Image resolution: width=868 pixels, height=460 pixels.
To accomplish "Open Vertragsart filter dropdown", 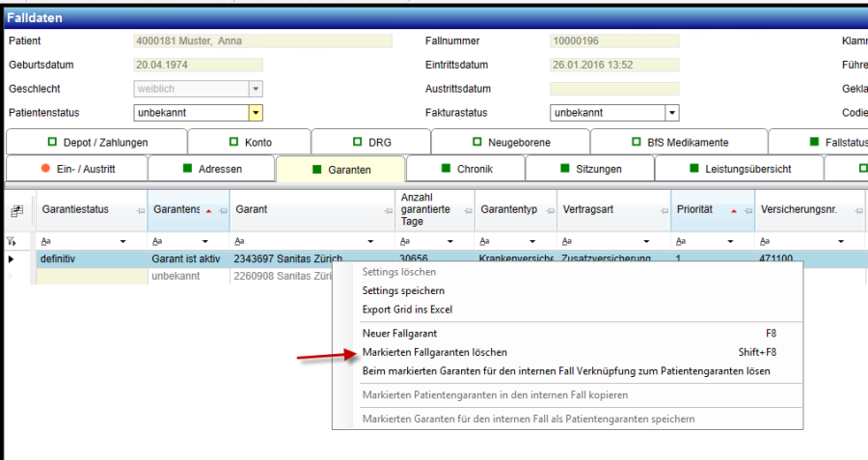I will pos(646,241).
